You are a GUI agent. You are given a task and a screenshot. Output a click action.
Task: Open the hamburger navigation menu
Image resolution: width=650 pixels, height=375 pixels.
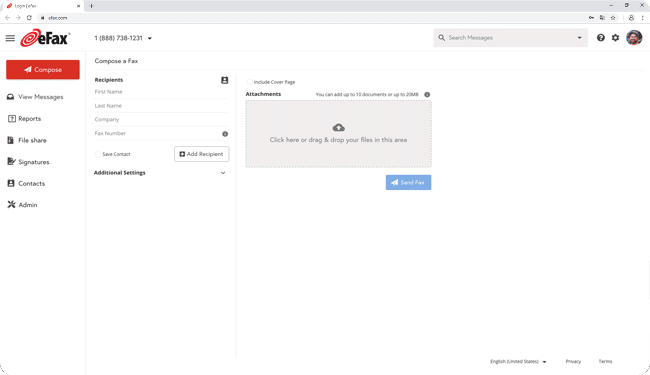[x=10, y=38]
